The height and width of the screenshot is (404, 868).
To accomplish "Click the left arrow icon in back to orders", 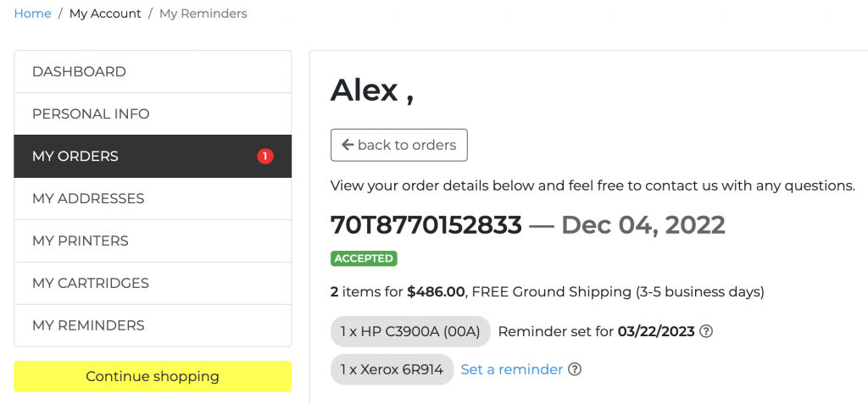I will 348,145.
